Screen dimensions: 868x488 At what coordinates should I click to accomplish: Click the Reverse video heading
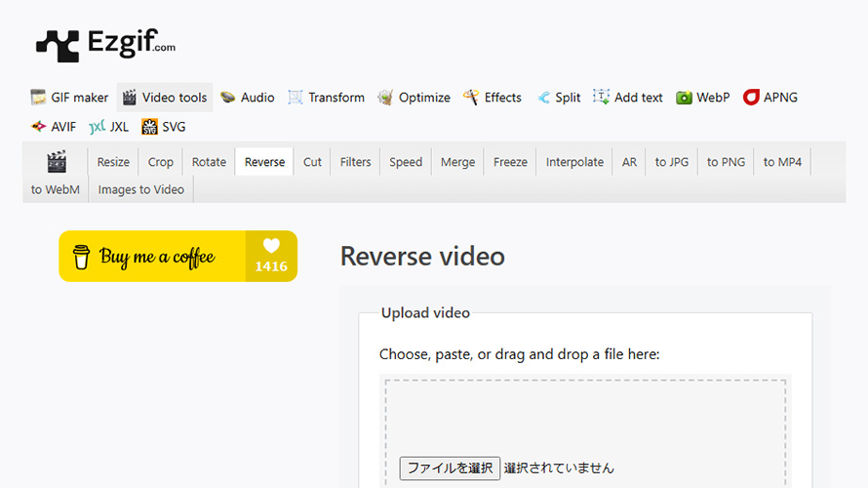click(x=422, y=256)
